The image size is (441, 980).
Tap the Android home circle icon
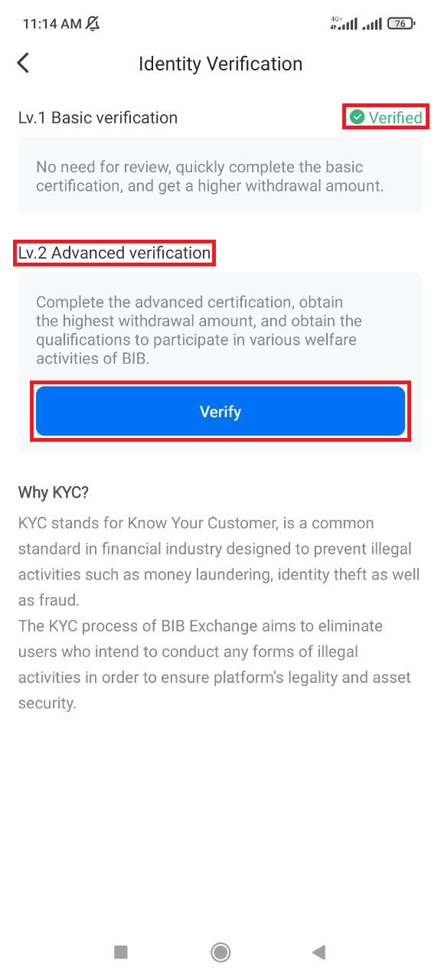220,952
